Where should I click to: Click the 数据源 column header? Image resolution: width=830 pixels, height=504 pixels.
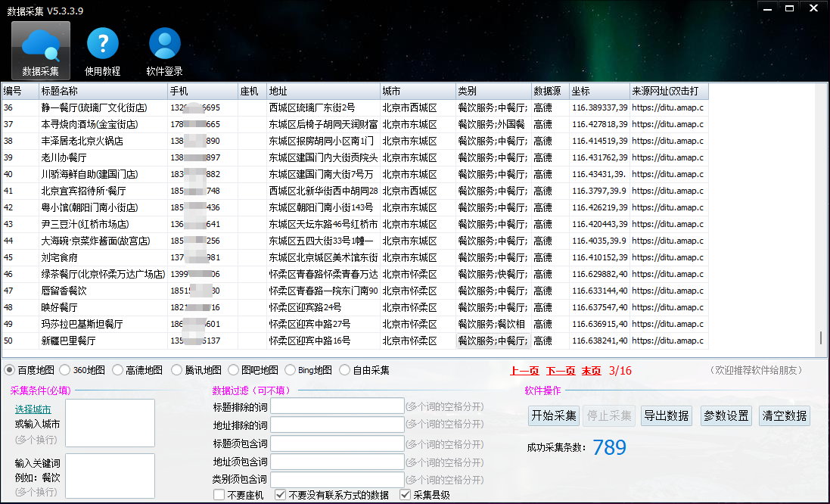(551, 91)
